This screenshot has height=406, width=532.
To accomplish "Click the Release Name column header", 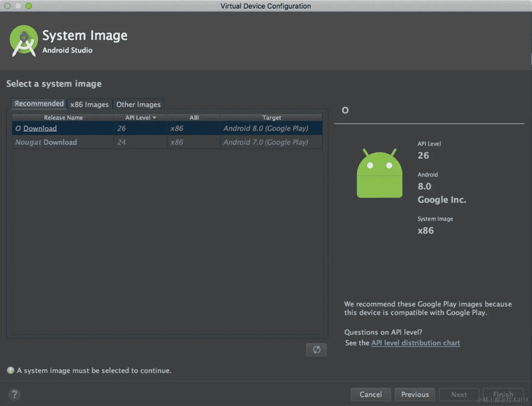I will point(63,117).
